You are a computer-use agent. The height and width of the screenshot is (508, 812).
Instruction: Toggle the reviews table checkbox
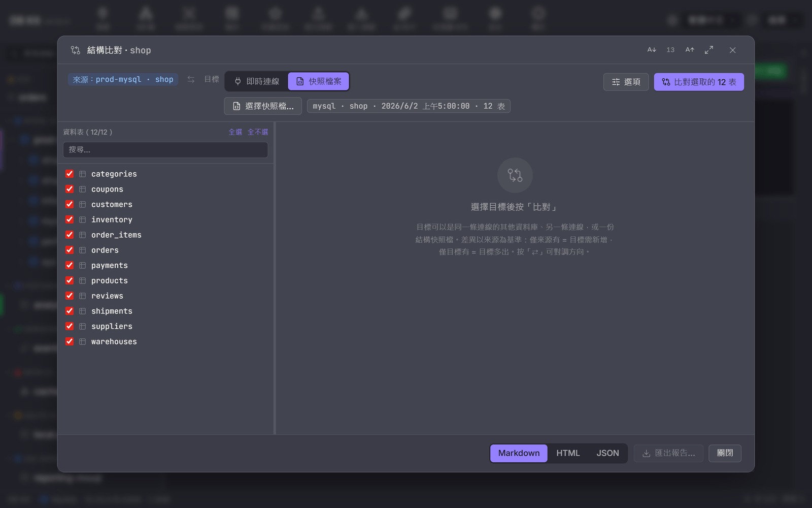click(70, 296)
